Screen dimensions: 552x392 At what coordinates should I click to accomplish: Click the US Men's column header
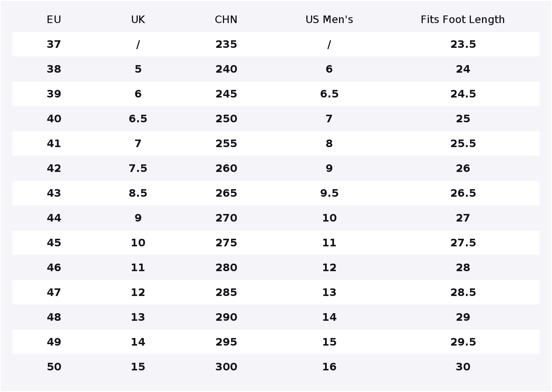329,20
